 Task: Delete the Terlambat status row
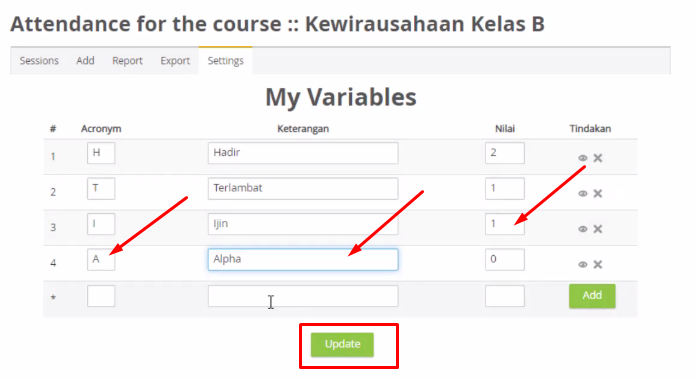(x=598, y=194)
